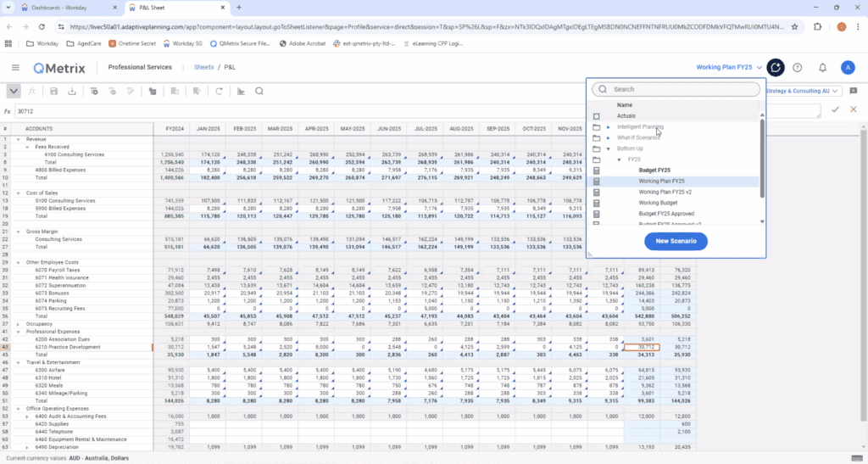Open a new browser tab
Image resolution: width=868 pixels, height=464 pixels.
click(x=239, y=8)
